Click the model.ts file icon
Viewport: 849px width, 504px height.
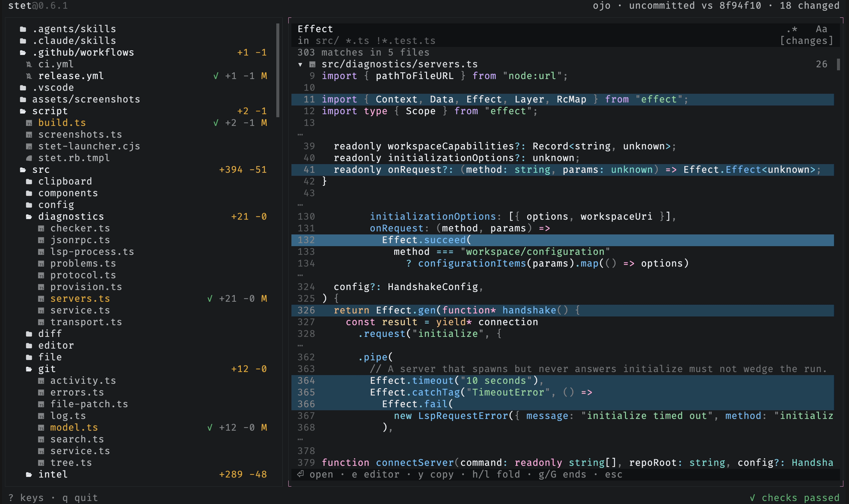pyautogui.click(x=41, y=428)
